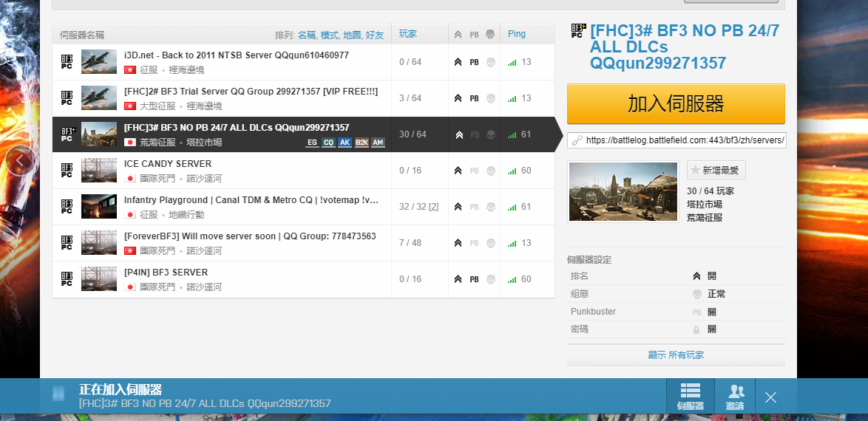Click the Punkbuster 關 setting row

(x=676, y=312)
